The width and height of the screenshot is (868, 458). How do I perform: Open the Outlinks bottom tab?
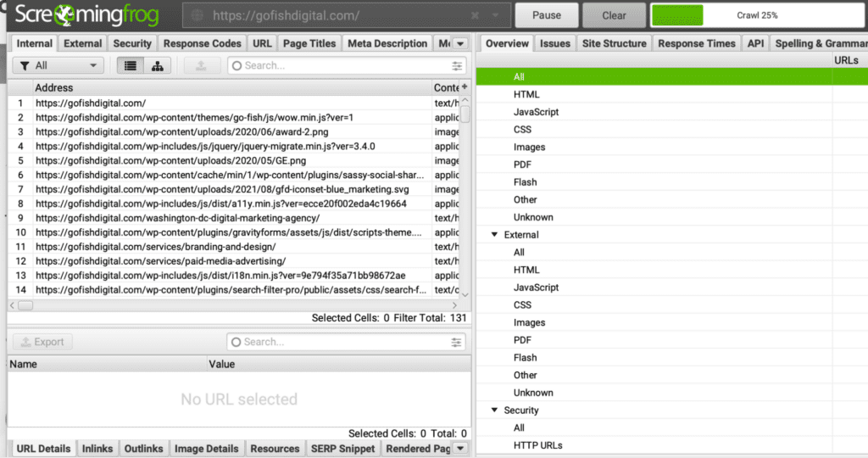click(x=143, y=449)
